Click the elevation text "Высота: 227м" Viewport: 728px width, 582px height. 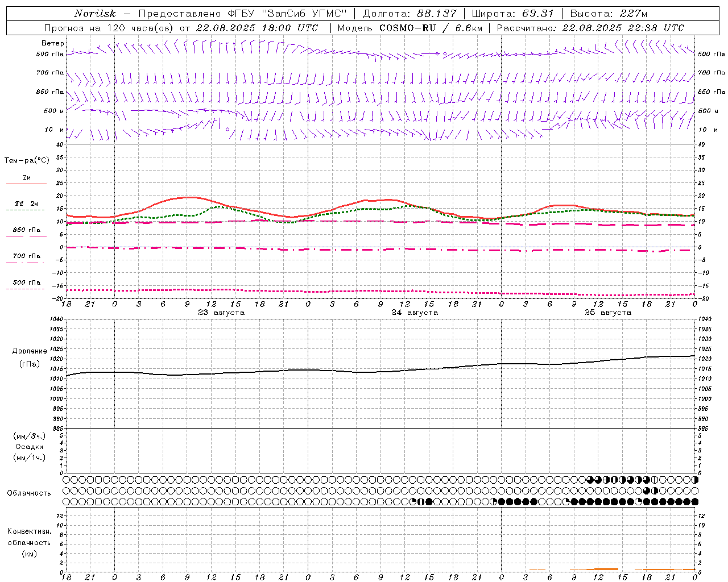[x=609, y=14]
